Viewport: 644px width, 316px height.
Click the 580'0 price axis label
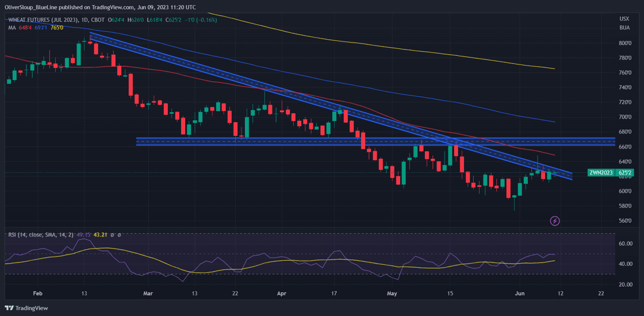pyautogui.click(x=626, y=206)
